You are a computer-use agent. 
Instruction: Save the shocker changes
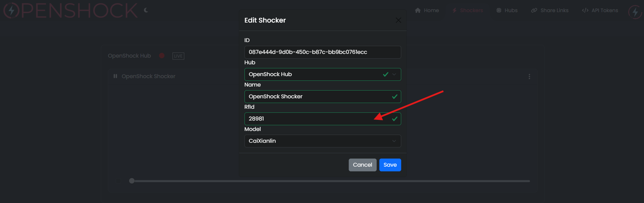click(390, 165)
